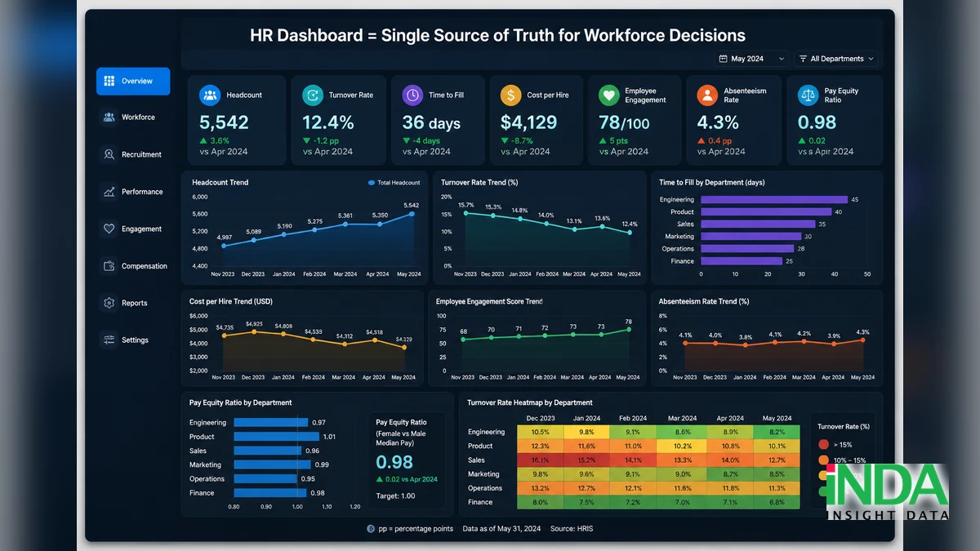Click the Headcount value 5,542

[225, 122]
